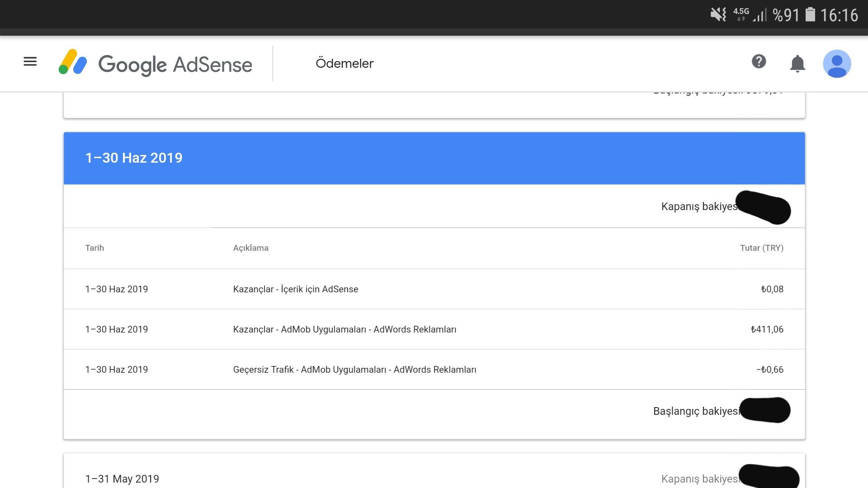Image resolution: width=868 pixels, height=488 pixels.
Task: Click the Ödemeler page title
Action: [344, 63]
